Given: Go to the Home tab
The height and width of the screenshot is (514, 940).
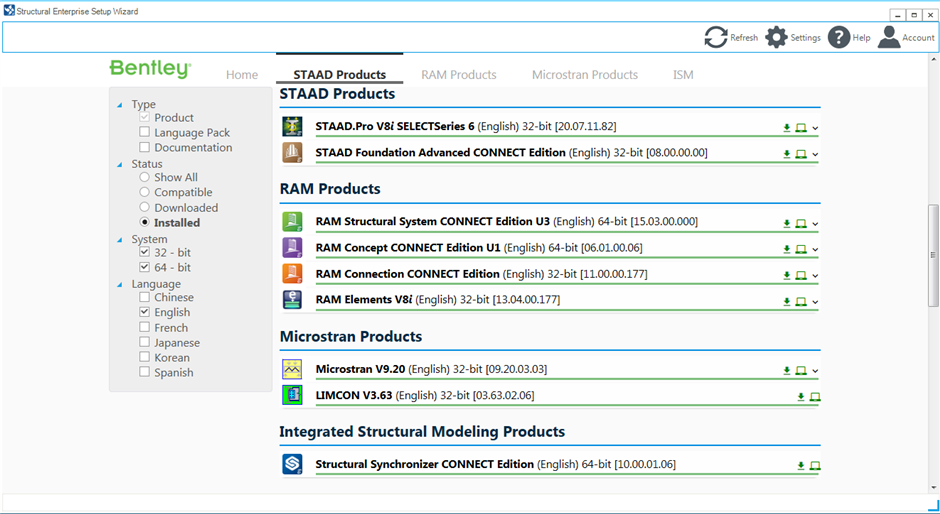Looking at the screenshot, I should [242, 75].
